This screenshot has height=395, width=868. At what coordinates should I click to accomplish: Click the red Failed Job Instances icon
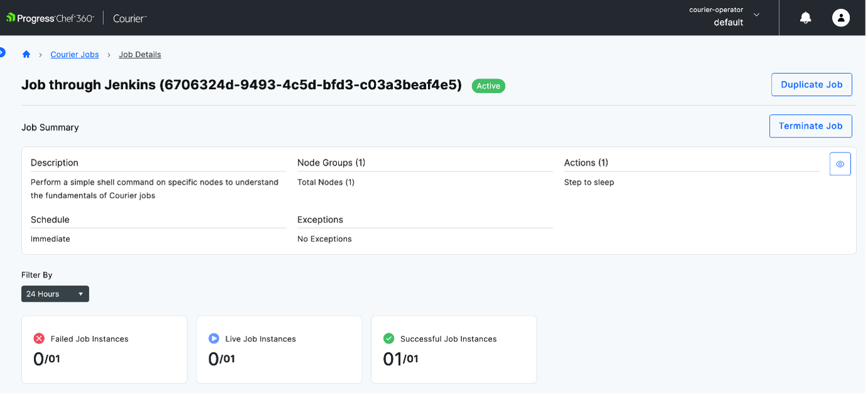click(39, 338)
